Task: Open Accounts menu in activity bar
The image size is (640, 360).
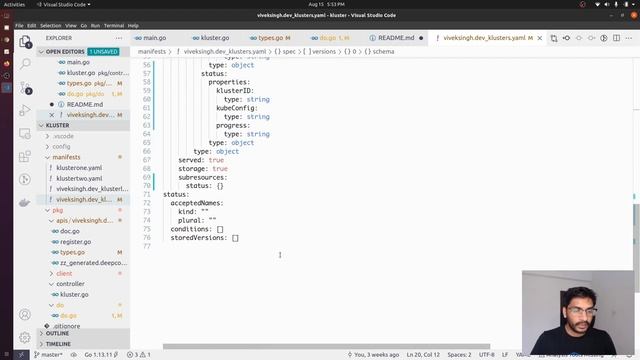Action: 25,314
